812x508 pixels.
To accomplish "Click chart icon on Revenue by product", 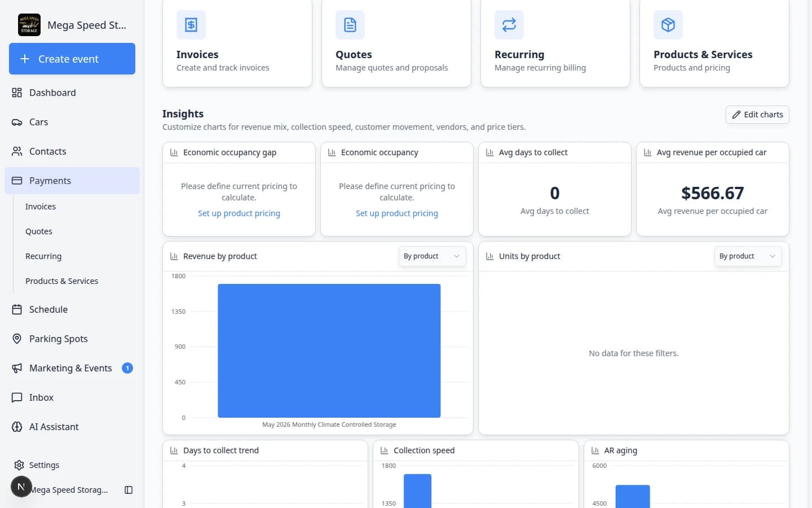I will [174, 256].
